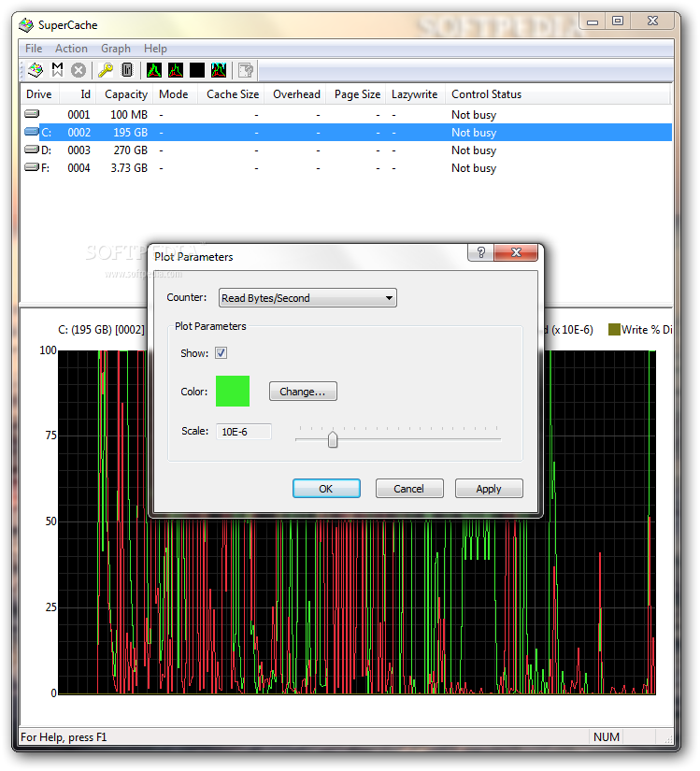Click Id 0004 cell
The image size is (700, 771).
tap(79, 167)
